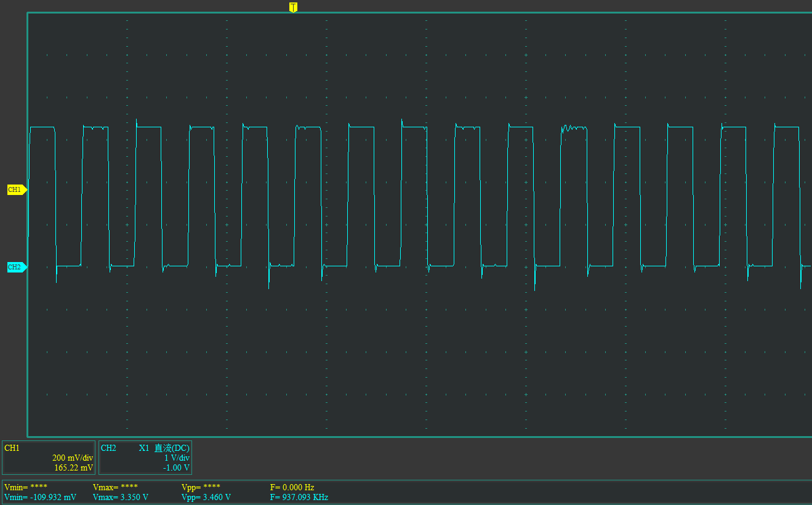Image resolution: width=812 pixels, height=505 pixels.
Task: Click the yellow CH1 Vmin measurement
Action: pos(26,487)
